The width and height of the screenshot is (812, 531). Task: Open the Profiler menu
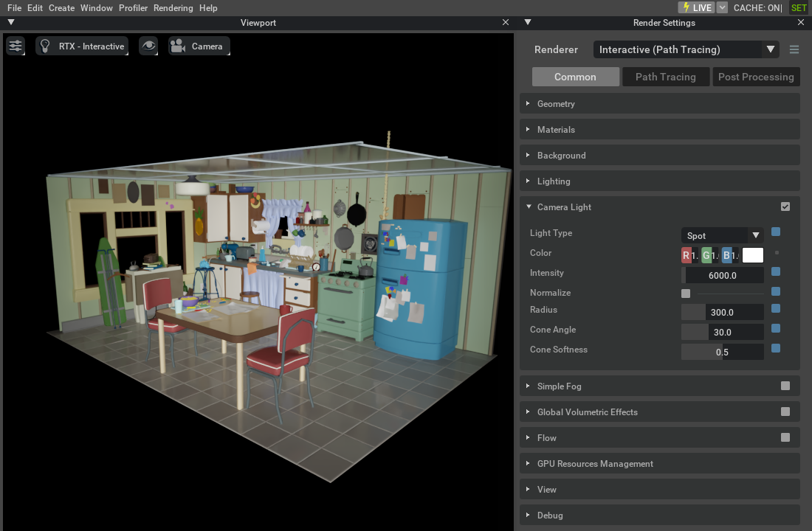[x=133, y=8]
